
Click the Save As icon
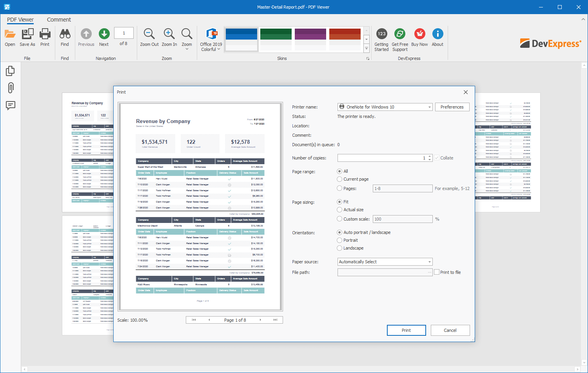[x=27, y=34]
